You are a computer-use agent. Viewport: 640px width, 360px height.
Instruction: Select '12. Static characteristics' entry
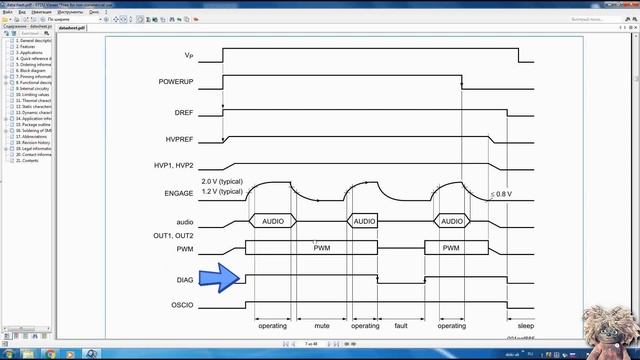pyautogui.click(x=33, y=107)
